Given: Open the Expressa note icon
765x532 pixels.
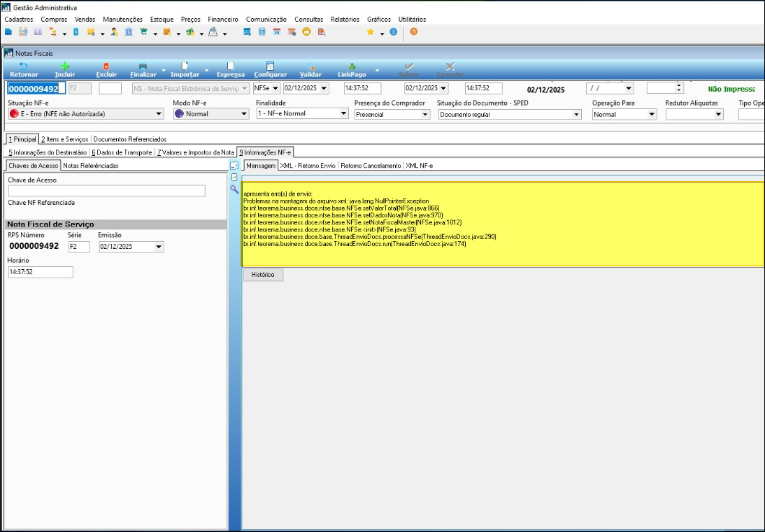Looking at the screenshot, I should pyautogui.click(x=230, y=66).
